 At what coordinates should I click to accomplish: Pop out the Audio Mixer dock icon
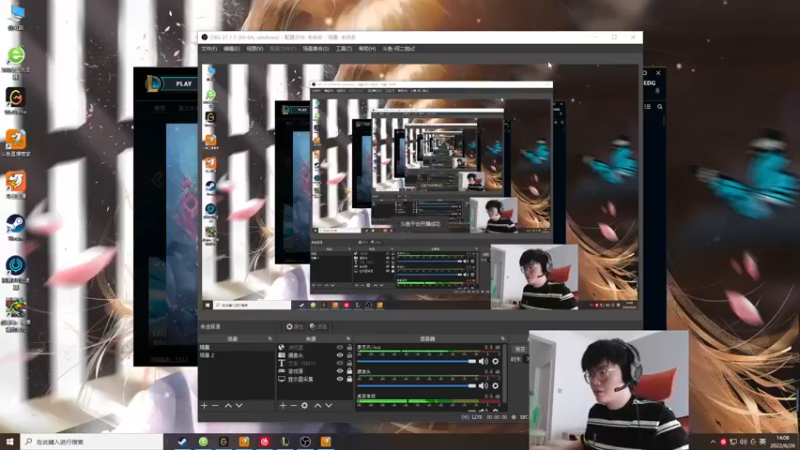pos(503,339)
